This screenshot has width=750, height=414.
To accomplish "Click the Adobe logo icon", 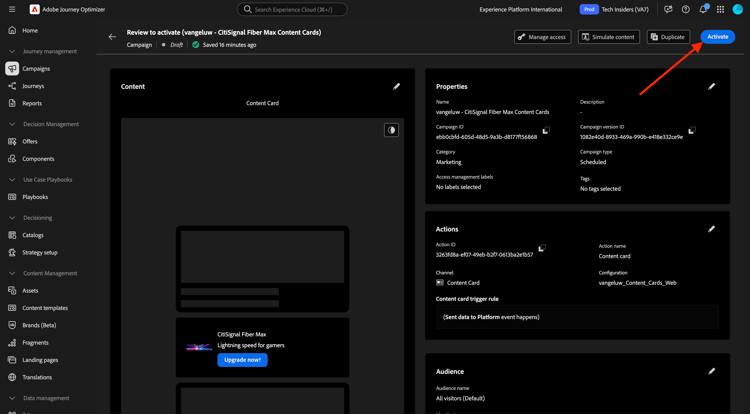I will pos(34,9).
